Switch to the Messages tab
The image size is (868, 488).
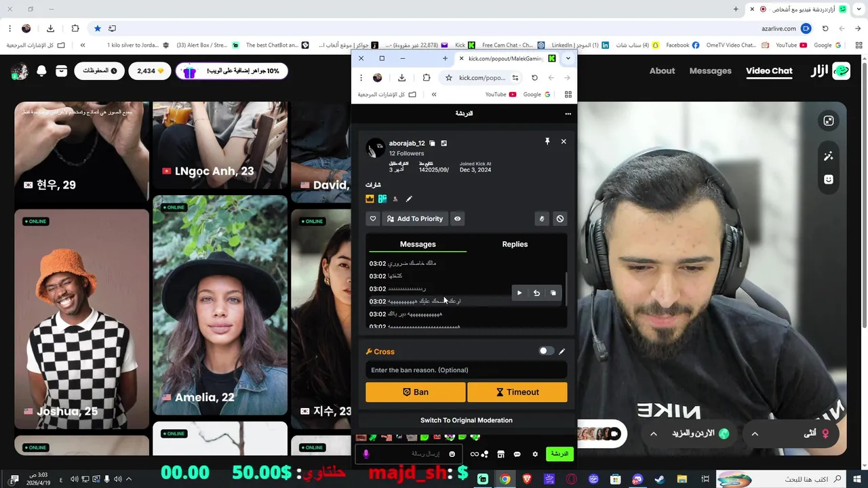(418, 244)
